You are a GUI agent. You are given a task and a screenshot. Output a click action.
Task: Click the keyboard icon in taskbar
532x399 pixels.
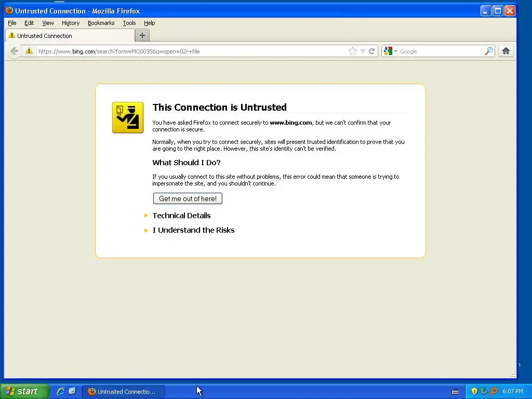pos(455,392)
